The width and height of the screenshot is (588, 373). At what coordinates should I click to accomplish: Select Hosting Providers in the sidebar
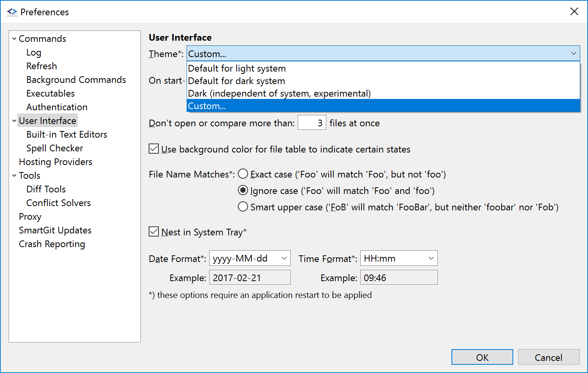pyautogui.click(x=56, y=161)
